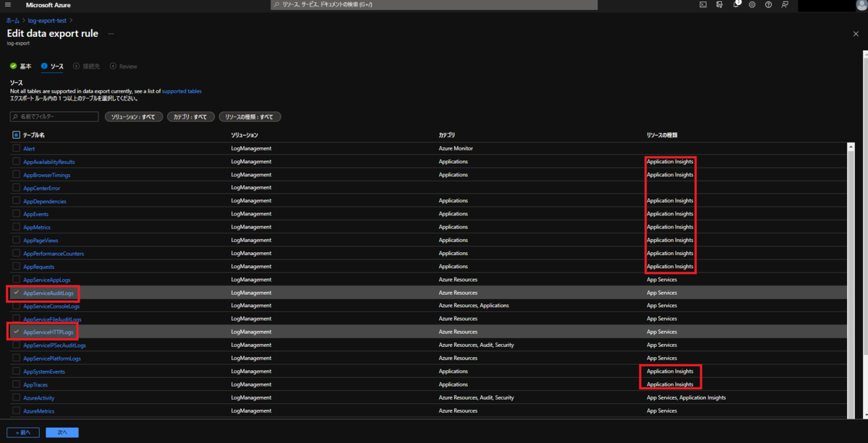Open the AzureMetrics table link

coord(39,410)
